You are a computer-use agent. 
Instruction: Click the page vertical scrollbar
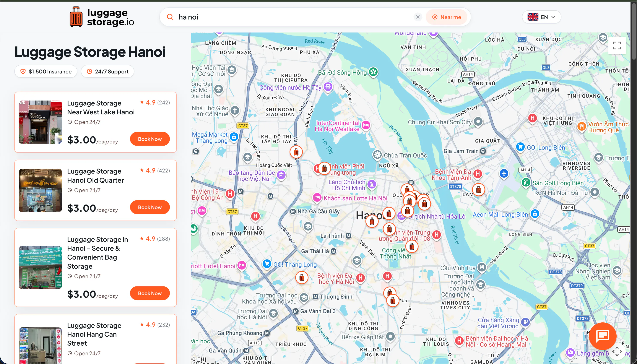[634, 31]
